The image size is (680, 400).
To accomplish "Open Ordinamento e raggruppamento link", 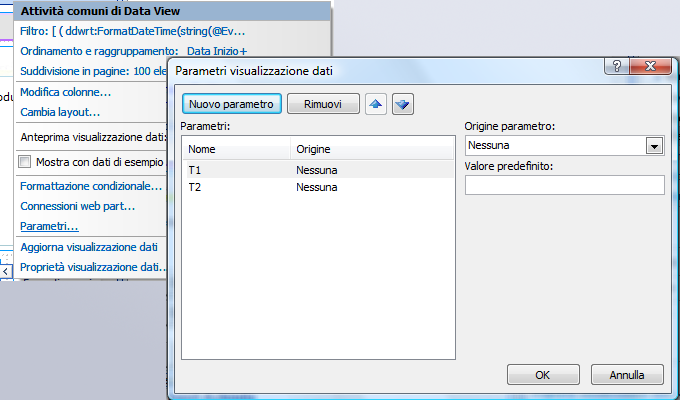I will 134,51.
